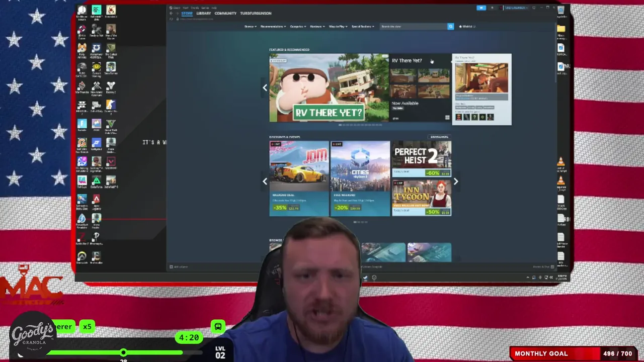Open Friends & Chat at bottom right
The width and height of the screenshot is (644, 362).
(x=543, y=267)
